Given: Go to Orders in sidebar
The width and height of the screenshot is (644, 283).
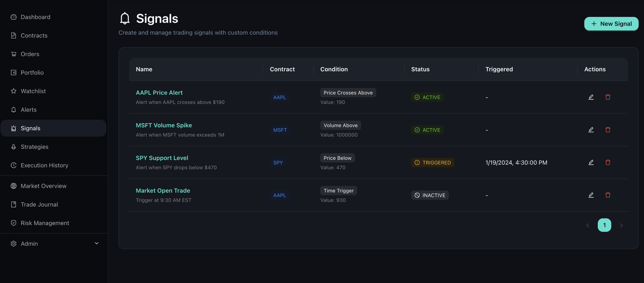Looking at the screenshot, I should coord(54,54).
